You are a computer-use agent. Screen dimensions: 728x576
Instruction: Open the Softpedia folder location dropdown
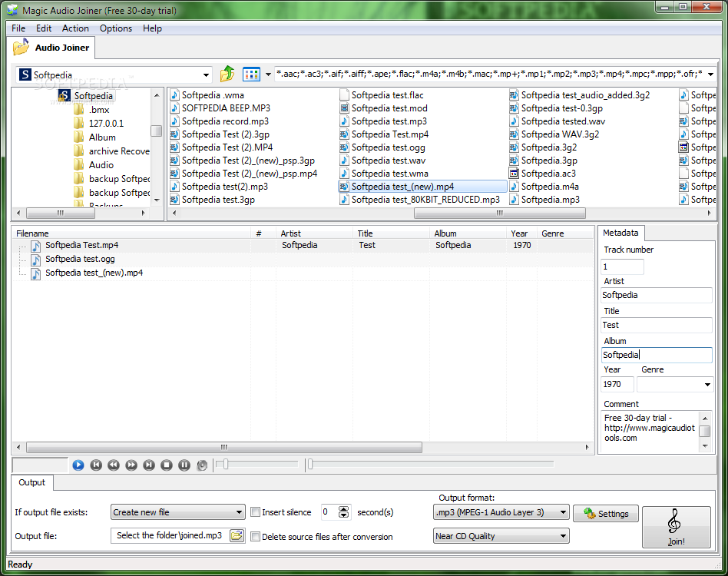point(206,74)
